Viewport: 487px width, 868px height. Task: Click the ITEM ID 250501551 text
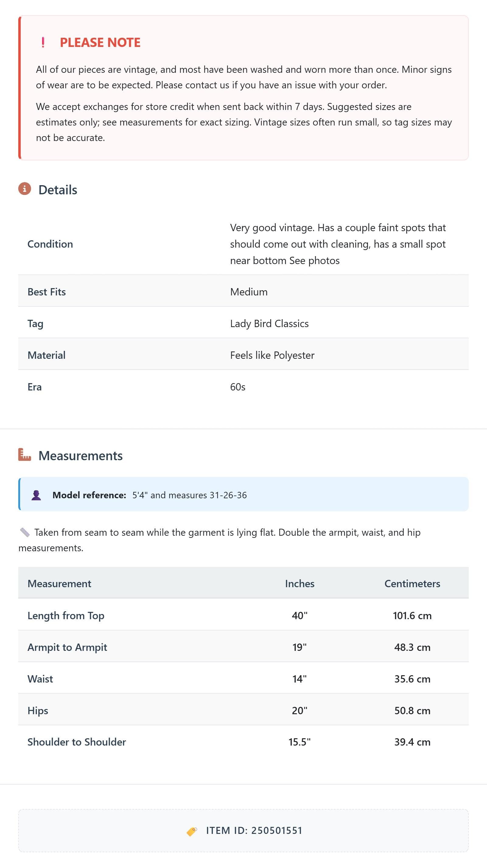click(x=254, y=831)
